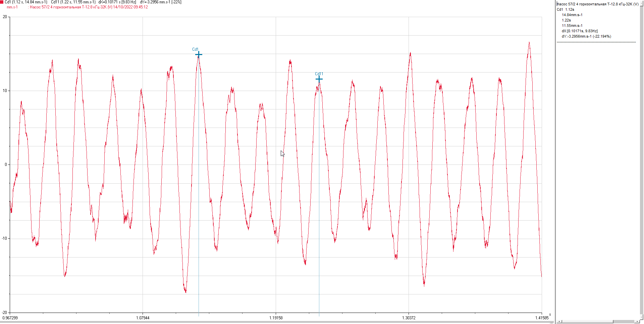Click the 'Cd1 1.12s' line in the side panel
The height and width of the screenshot is (324, 644).
pos(566,9)
